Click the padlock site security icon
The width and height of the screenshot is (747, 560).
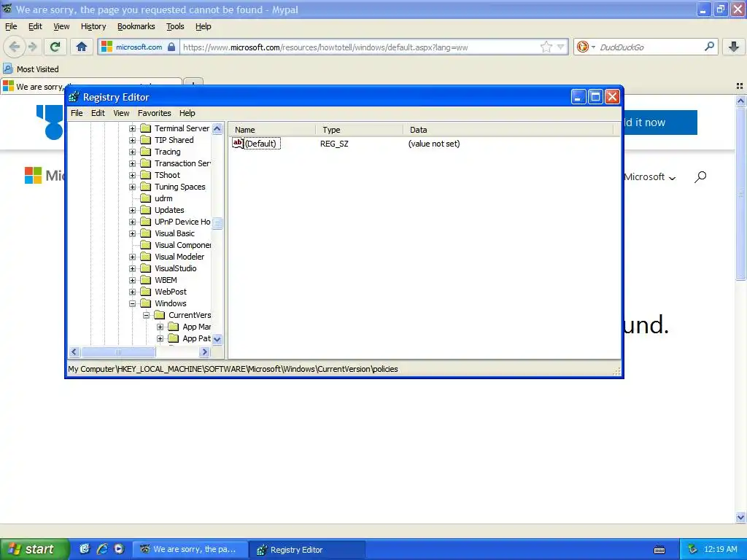click(171, 47)
